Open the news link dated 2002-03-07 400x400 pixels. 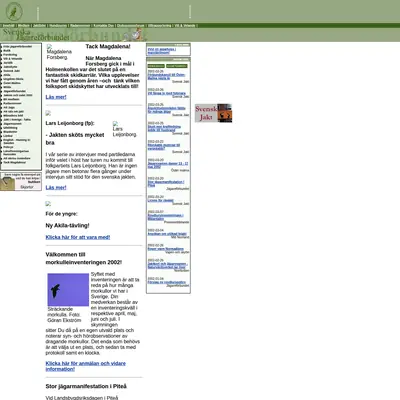(x=165, y=217)
